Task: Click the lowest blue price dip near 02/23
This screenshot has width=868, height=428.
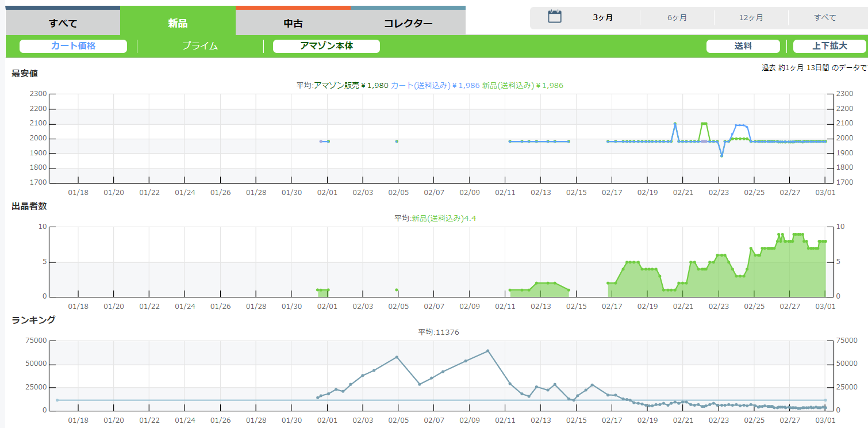Action: 721,156
